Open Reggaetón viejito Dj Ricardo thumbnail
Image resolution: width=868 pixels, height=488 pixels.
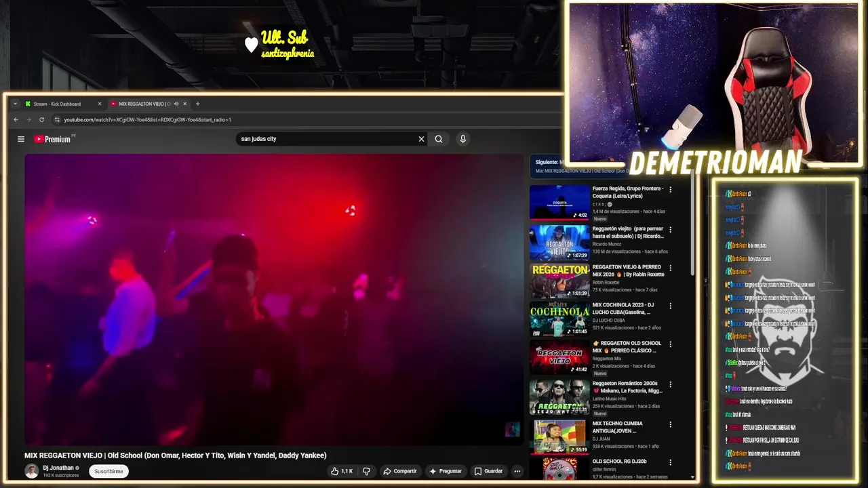(559, 243)
